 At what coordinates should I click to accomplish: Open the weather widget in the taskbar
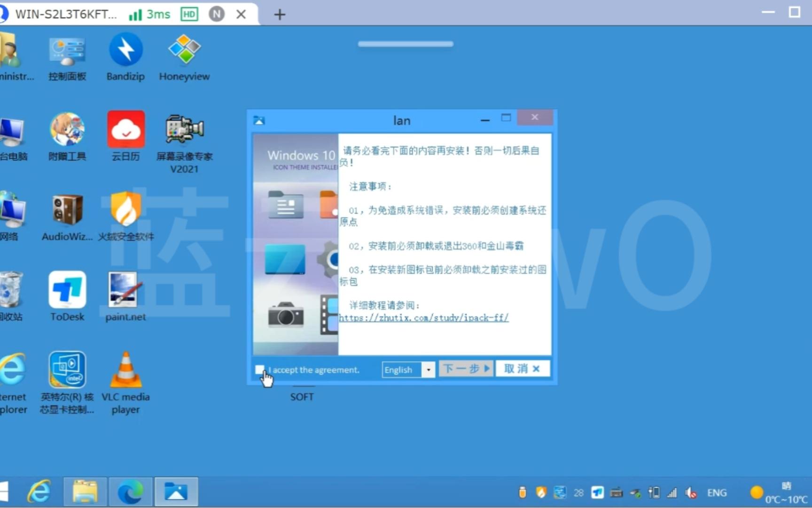click(779, 493)
